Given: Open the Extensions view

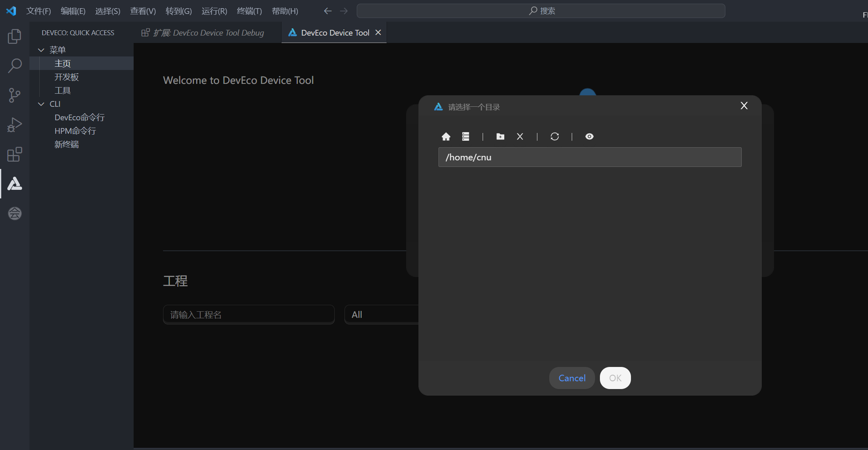Looking at the screenshot, I should pyautogui.click(x=15, y=154).
